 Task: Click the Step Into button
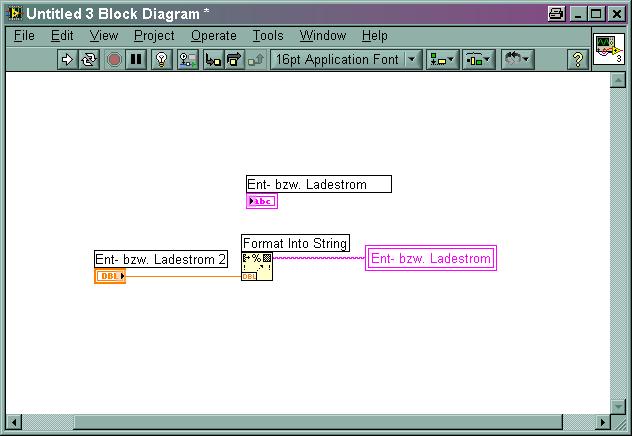click(213, 60)
